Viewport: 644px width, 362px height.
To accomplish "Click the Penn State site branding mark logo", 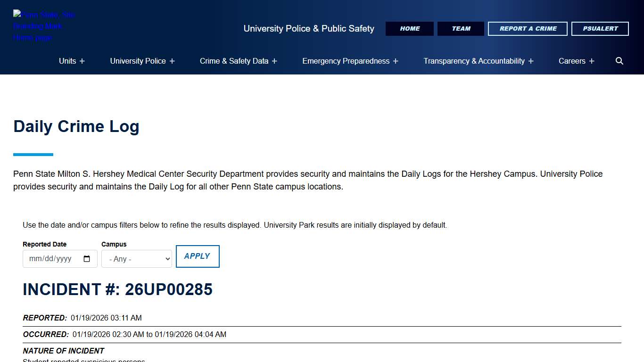I will pos(44,25).
